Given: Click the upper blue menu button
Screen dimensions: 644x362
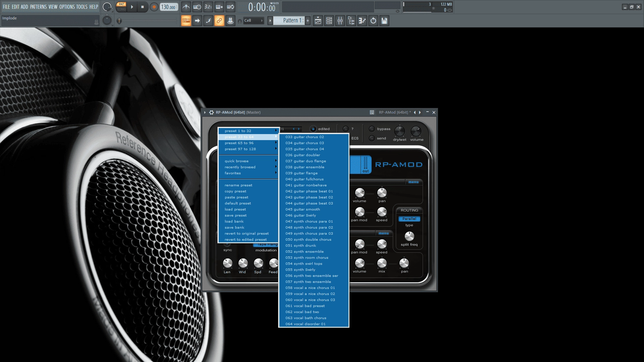Looking at the screenshot, I should click(x=413, y=182).
